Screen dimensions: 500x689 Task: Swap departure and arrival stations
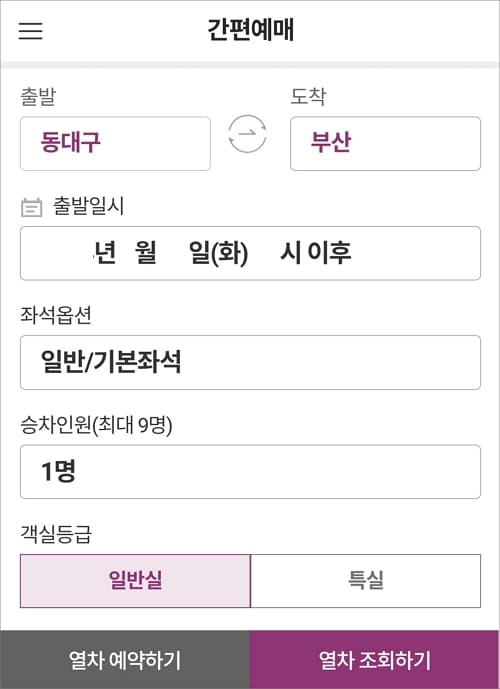[247, 134]
